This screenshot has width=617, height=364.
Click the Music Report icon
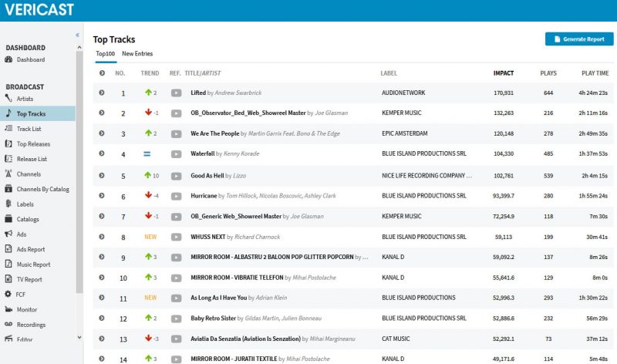coord(8,264)
